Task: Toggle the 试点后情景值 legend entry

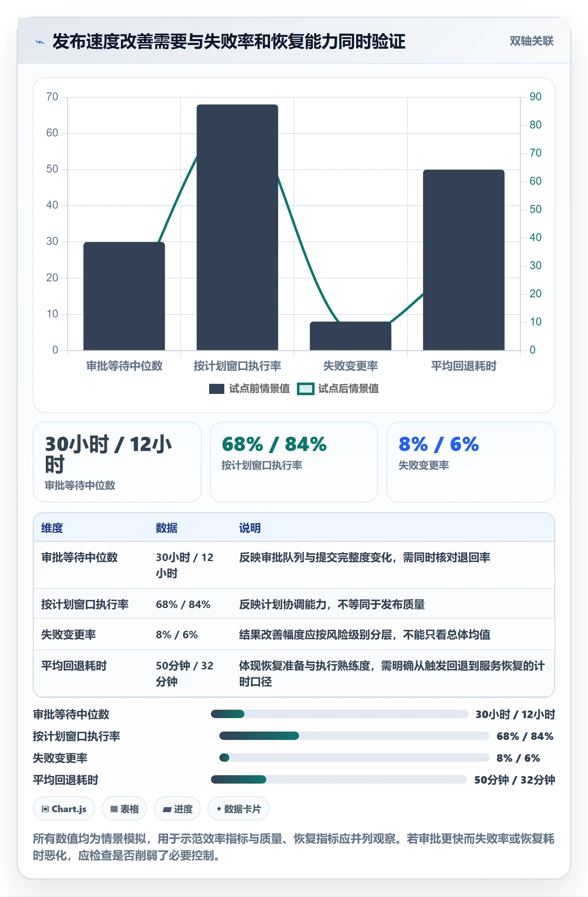Action: tap(338, 389)
